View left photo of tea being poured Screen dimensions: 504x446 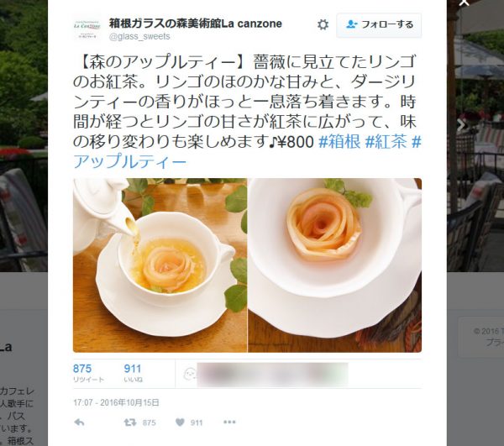pos(160,265)
